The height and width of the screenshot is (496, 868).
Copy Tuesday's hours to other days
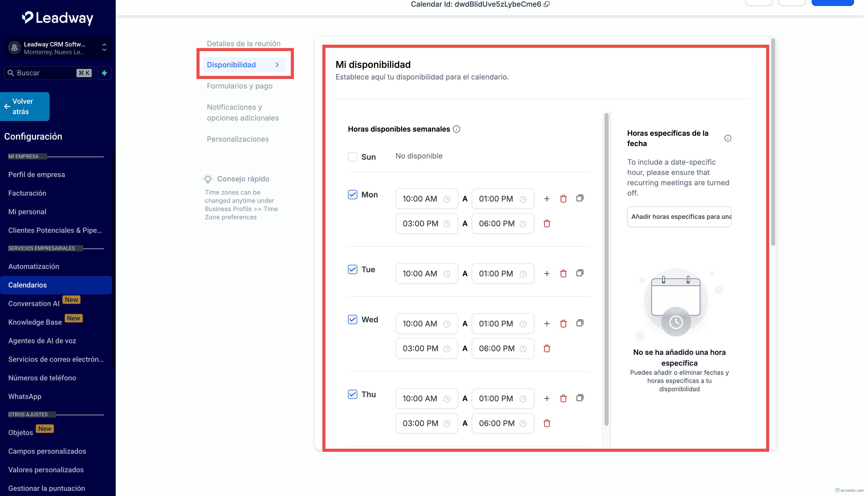580,273
